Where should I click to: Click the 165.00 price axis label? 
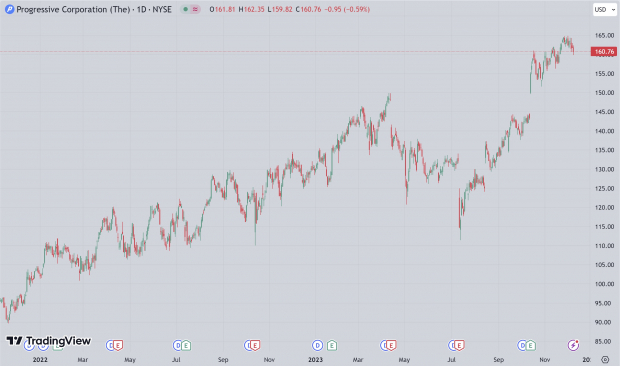point(605,35)
